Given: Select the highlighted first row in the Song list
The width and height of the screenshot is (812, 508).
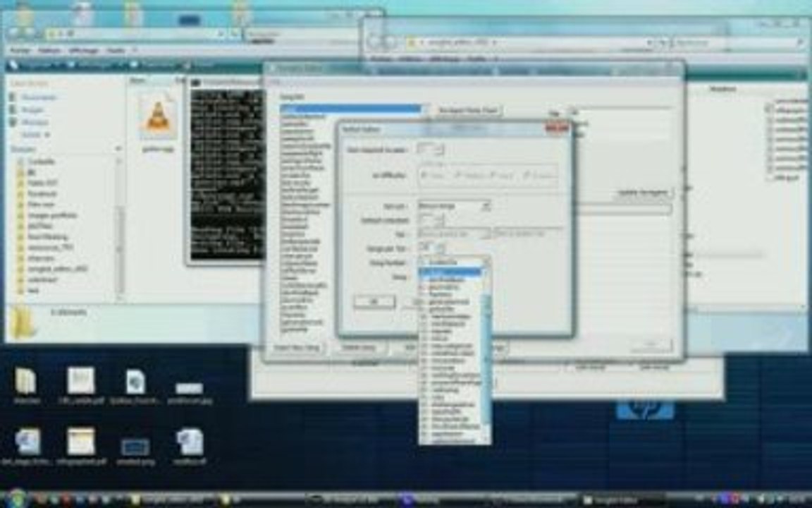Looking at the screenshot, I should [x=351, y=109].
